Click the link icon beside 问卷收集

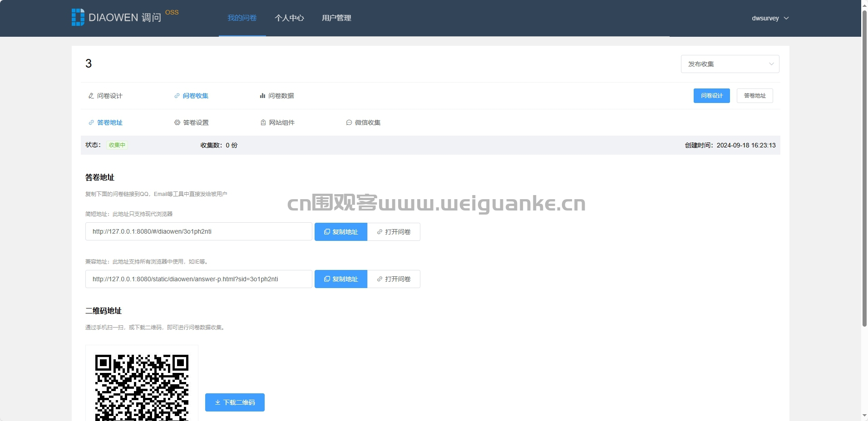177,96
